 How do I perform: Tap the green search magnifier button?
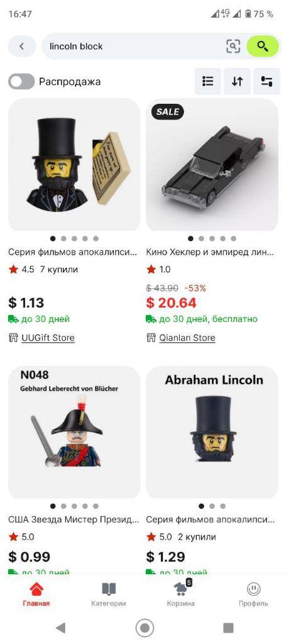[263, 47]
